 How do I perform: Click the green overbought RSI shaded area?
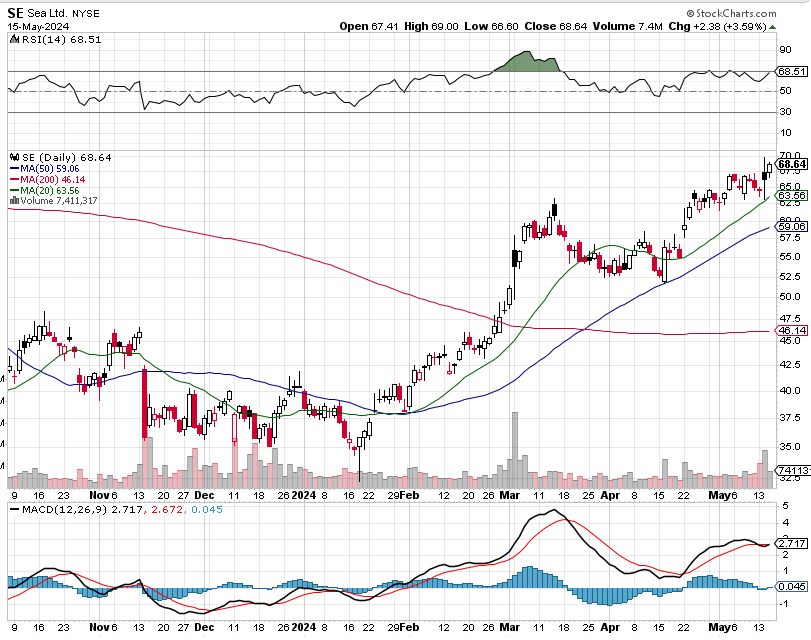point(526,63)
